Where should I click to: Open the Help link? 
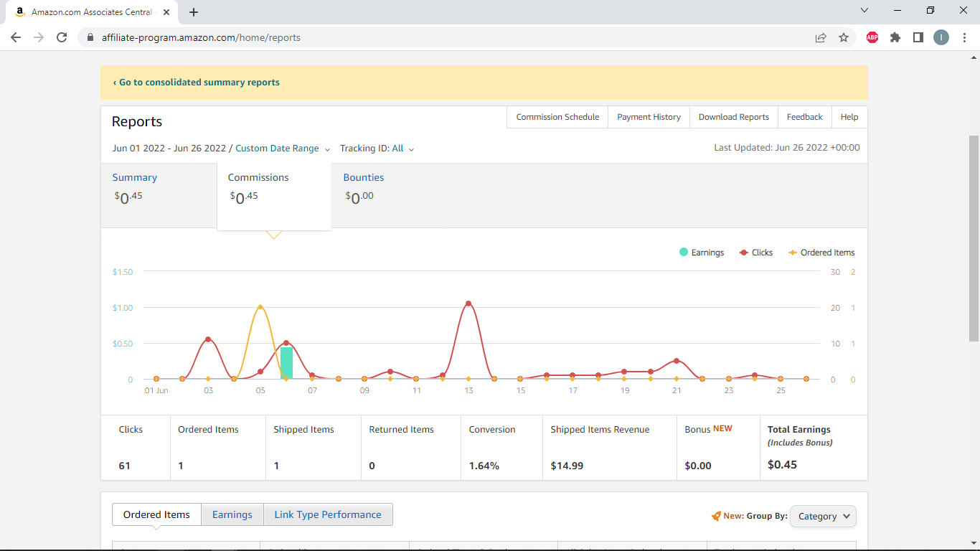[x=849, y=117]
